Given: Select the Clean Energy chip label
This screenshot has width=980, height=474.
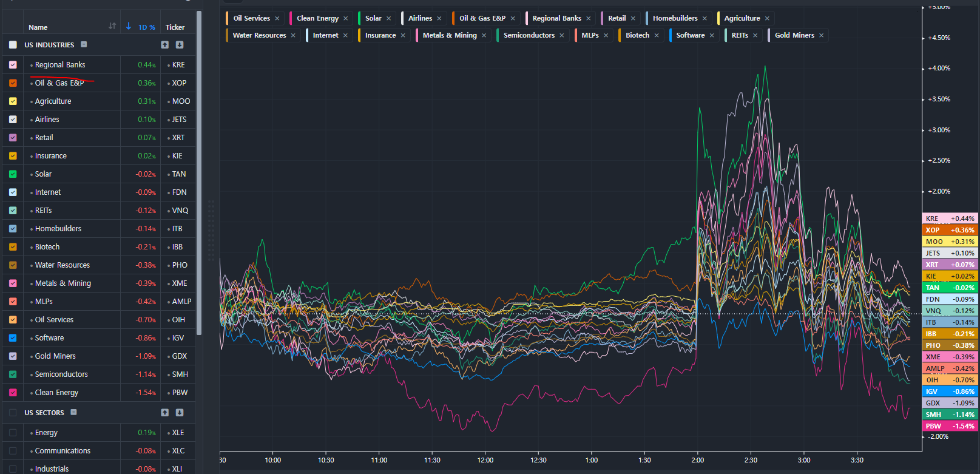Looking at the screenshot, I should tap(317, 19).
